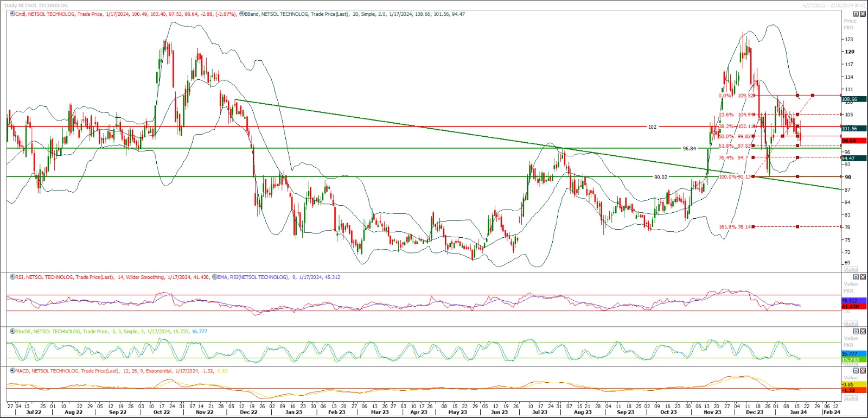Maximize the RSI indicator pane
This screenshot has width=868, height=418.
(x=856, y=277)
